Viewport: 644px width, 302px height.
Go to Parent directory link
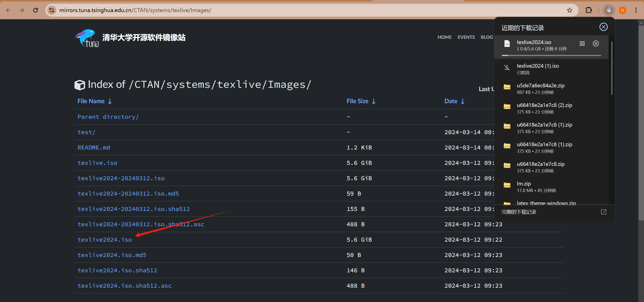coord(108,117)
